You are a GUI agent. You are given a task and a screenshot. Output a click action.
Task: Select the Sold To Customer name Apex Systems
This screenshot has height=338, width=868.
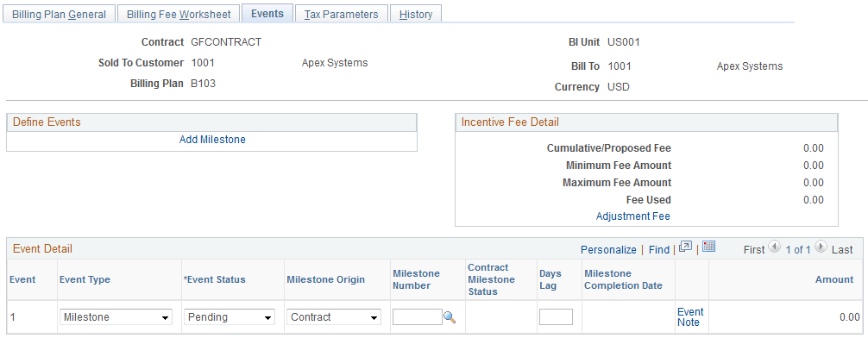(335, 62)
